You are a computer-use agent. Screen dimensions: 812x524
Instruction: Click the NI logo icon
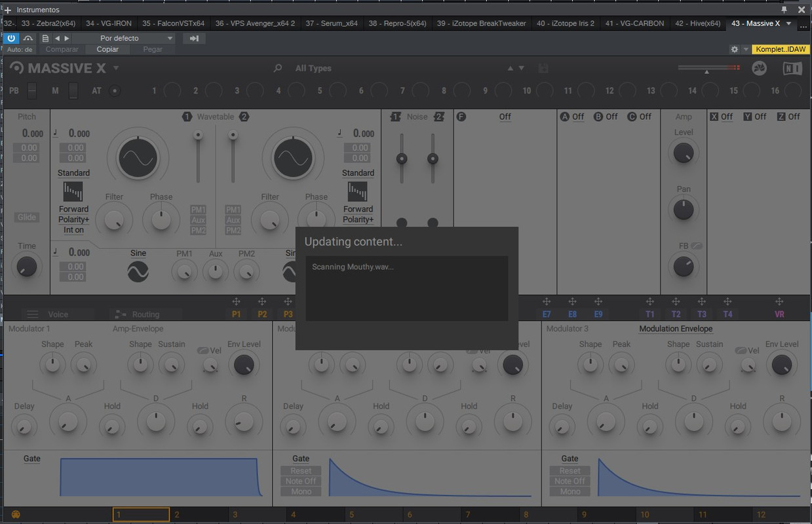click(x=792, y=68)
